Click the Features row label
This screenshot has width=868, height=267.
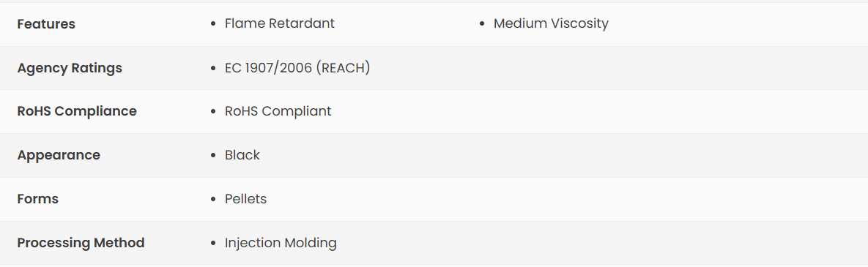point(46,23)
